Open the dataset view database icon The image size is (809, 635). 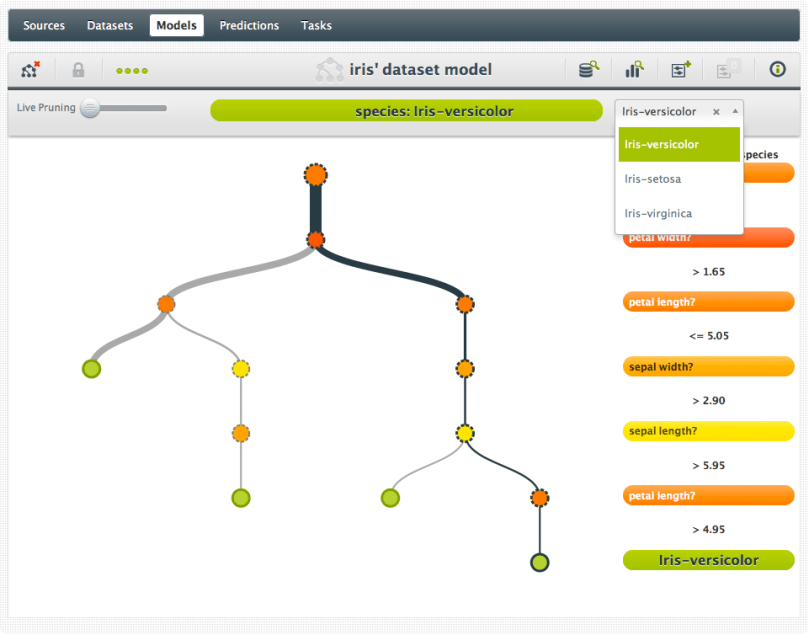click(x=589, y=70)
